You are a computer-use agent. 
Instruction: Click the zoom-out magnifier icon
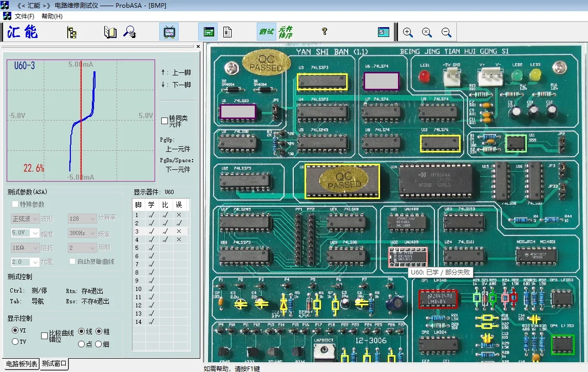coord(446,32)
